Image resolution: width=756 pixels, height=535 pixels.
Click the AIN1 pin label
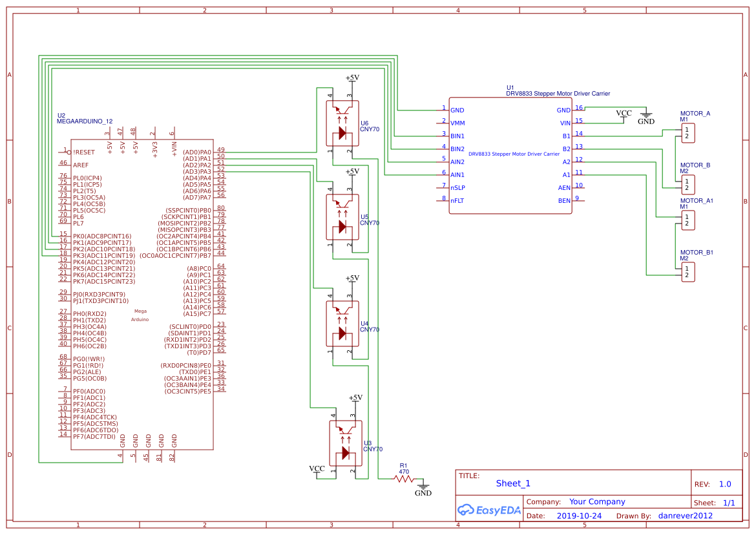457,175
